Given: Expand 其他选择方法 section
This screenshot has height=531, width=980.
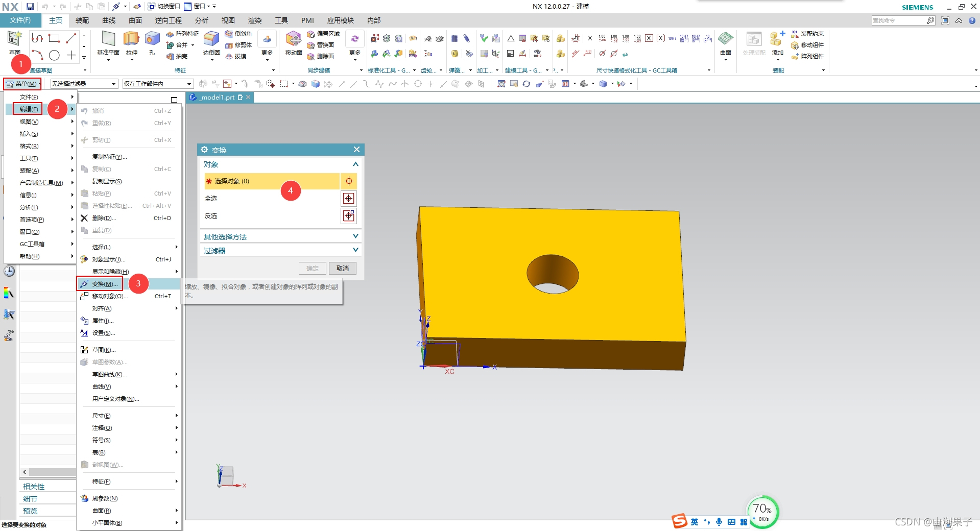Looking at the screenshot, I should click(355, 236).
